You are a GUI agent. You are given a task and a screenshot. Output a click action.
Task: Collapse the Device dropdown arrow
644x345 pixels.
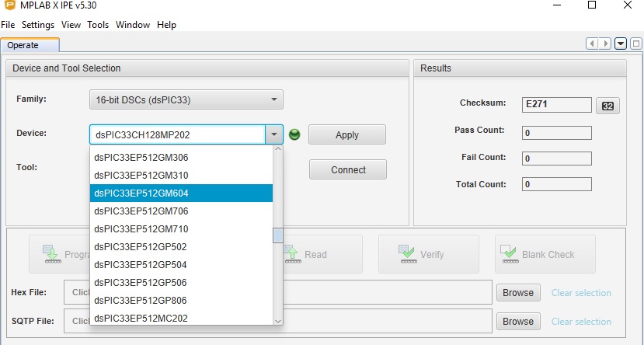(x=274, y=134)
